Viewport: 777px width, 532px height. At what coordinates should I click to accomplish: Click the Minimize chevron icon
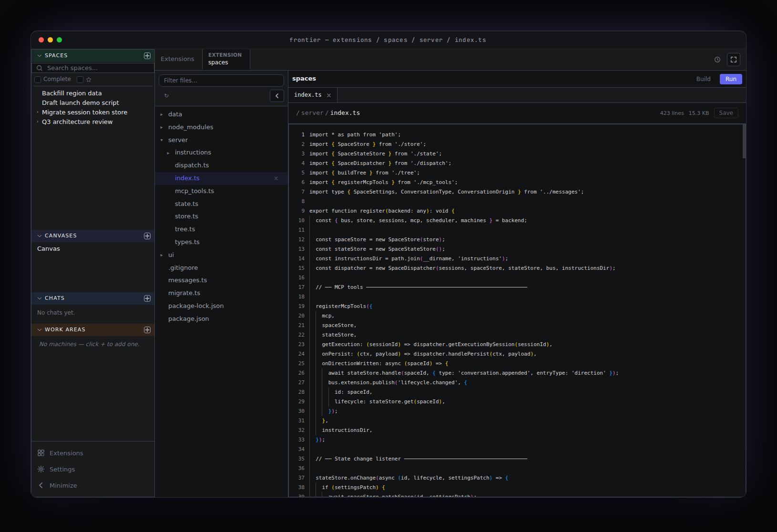(41, 485)
